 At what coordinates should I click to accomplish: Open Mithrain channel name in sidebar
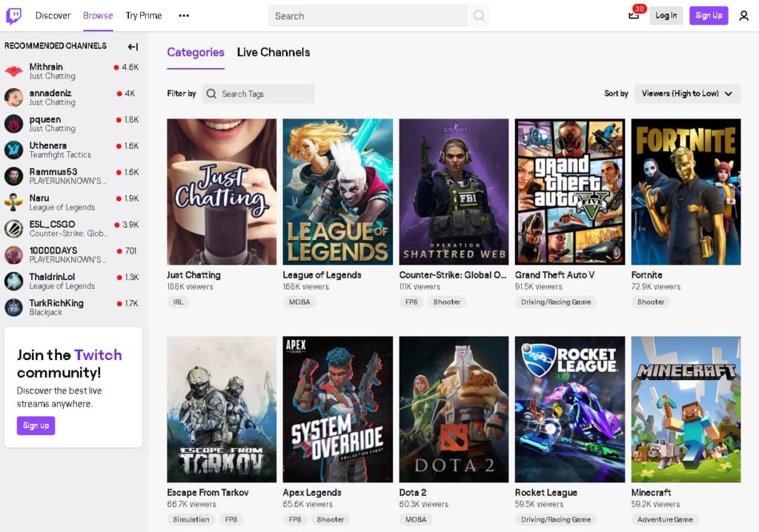(46, 67)
